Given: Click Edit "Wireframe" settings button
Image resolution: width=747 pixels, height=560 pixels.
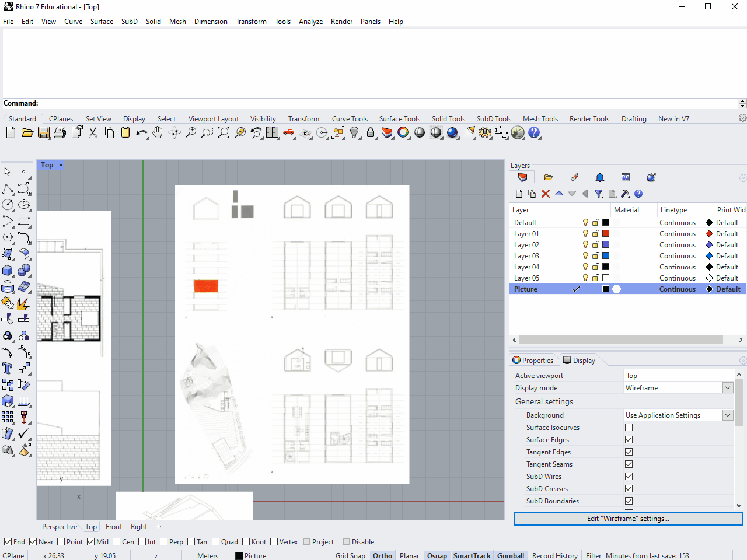Looking at the screenshot, I should (628, 519).
